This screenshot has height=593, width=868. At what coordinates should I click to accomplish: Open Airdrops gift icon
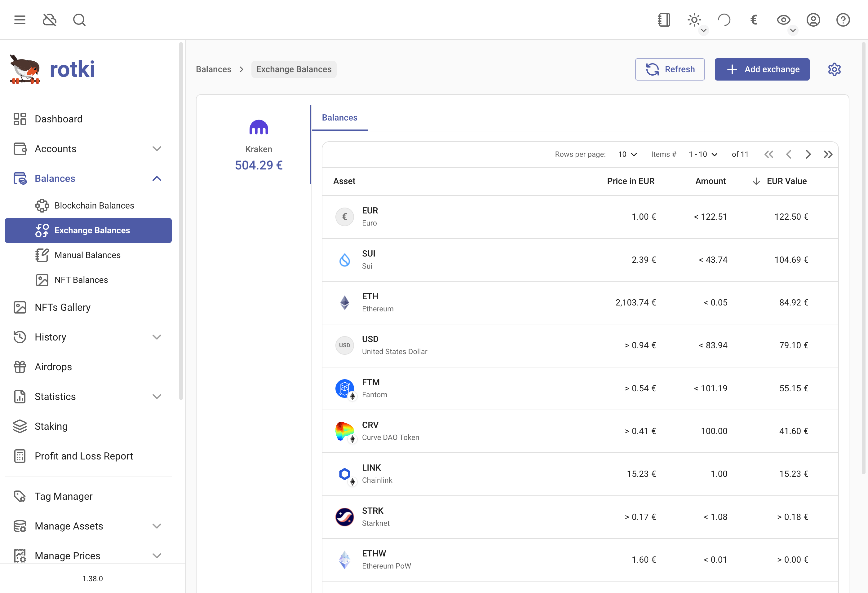(20, 367)
